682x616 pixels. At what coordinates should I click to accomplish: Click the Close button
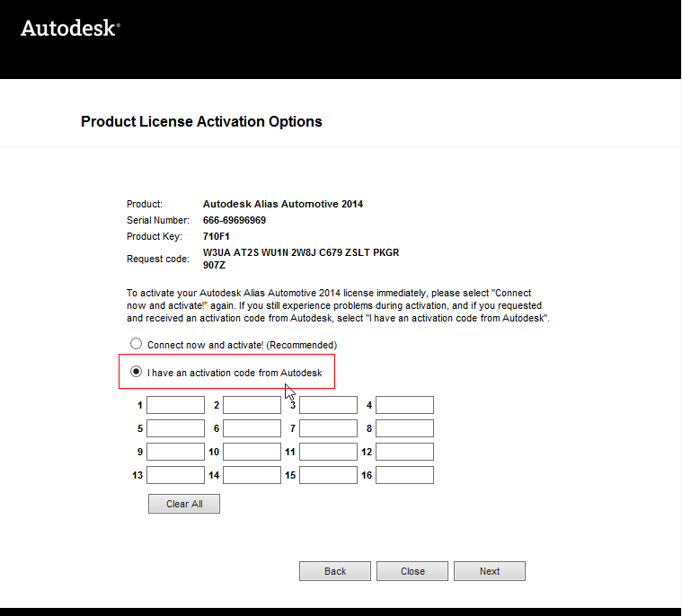coord(412,571)
